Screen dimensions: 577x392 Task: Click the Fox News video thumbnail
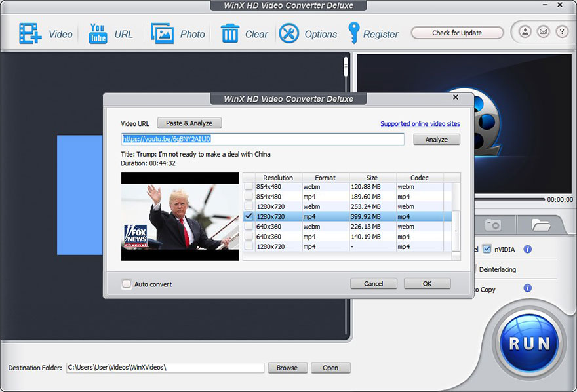180,216
